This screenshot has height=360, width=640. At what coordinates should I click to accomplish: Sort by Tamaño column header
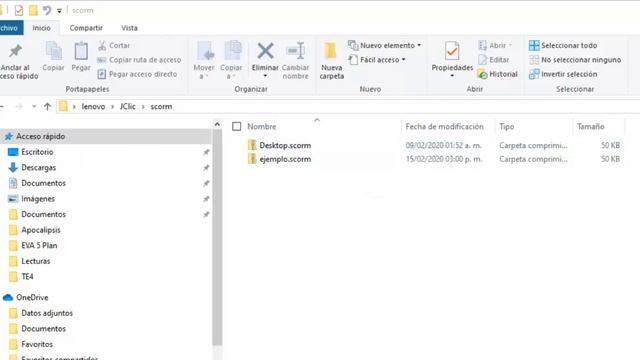pos(591,127)
